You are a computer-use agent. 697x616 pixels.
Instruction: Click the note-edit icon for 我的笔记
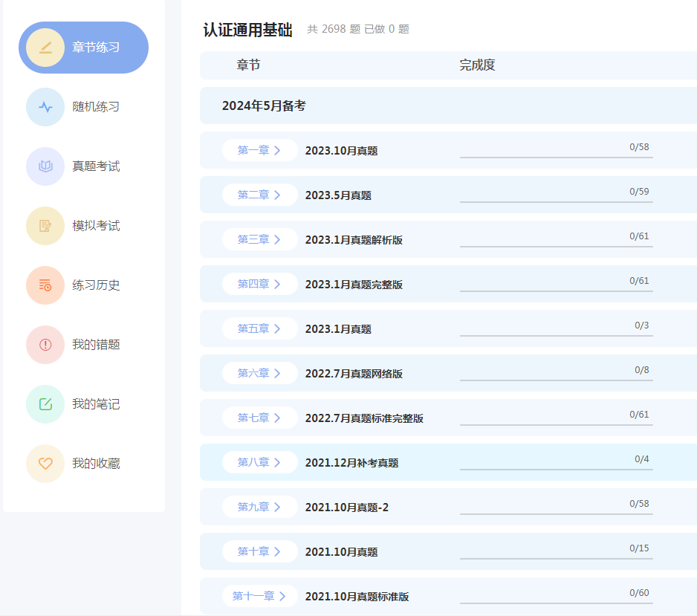click(45, 404)
